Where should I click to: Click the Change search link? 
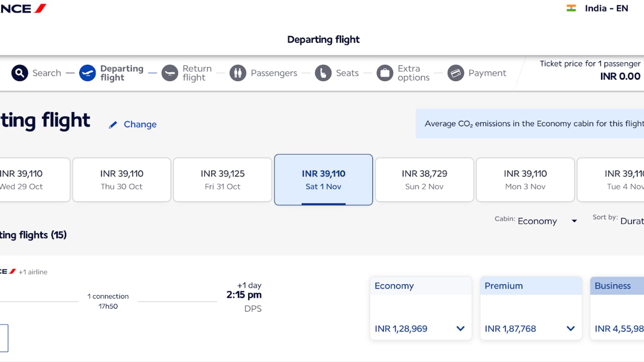coord(140,125)
